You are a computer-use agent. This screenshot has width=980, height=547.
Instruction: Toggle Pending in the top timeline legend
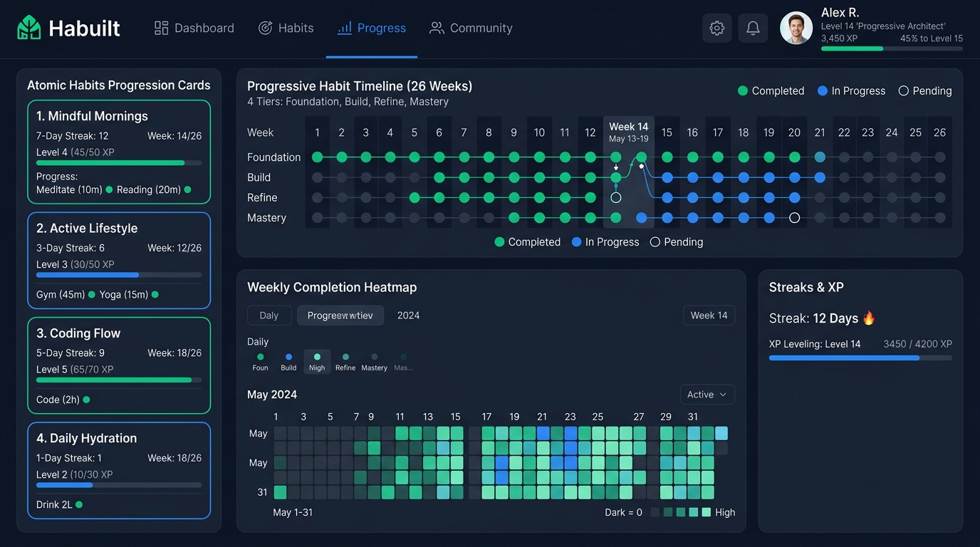925,90
